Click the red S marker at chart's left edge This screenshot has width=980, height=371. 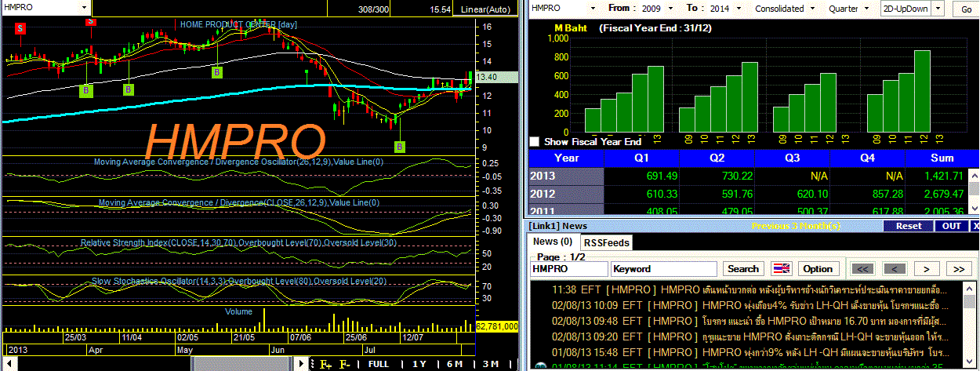coord(21,28)
